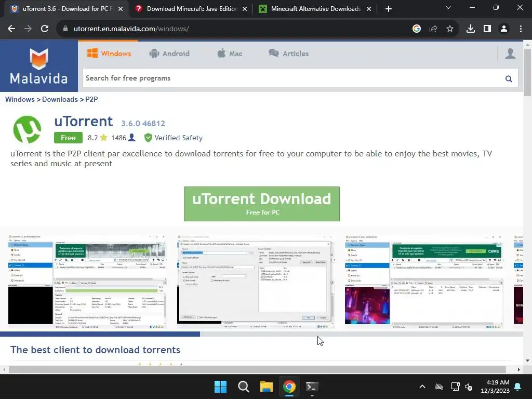Open the Mac section tab
This screenshot has height=399, width=532.
tap(230, 54)
